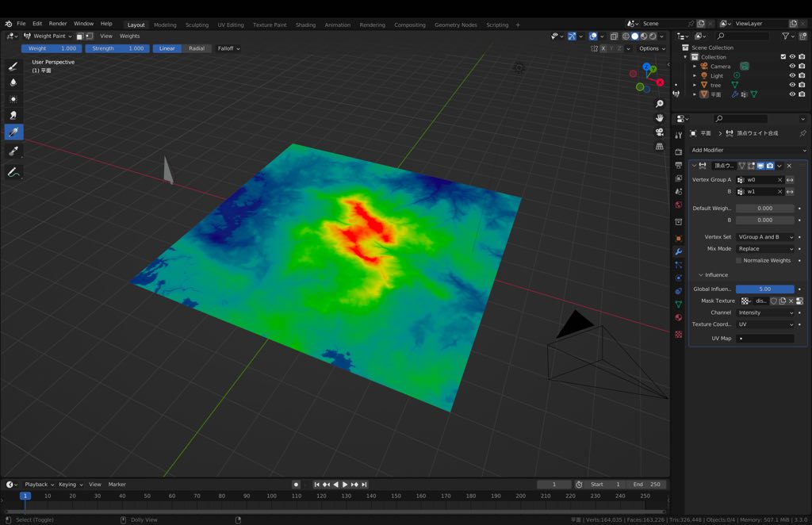
Task: Switch to the Shading workspace tab
Action: [x=305, y=25]
